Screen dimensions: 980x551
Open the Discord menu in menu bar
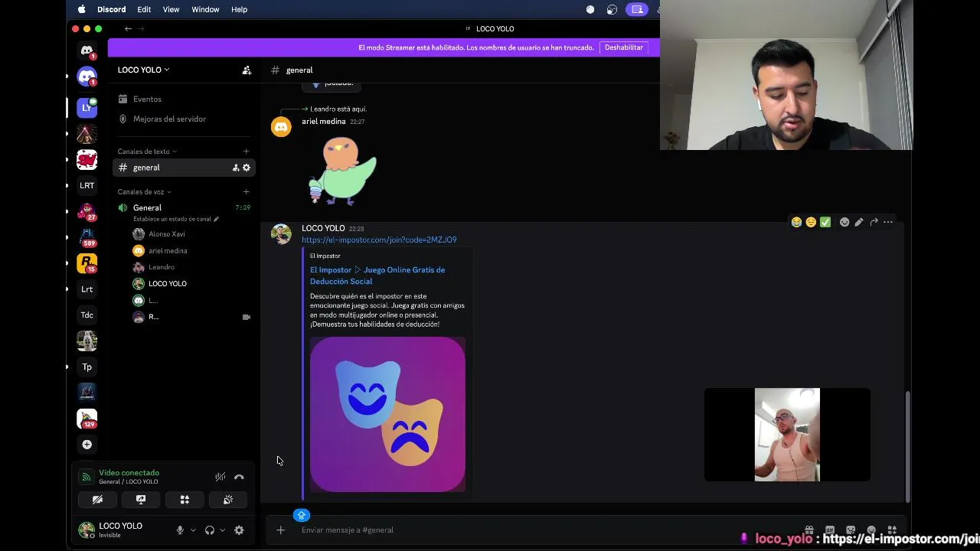(112, 9)
